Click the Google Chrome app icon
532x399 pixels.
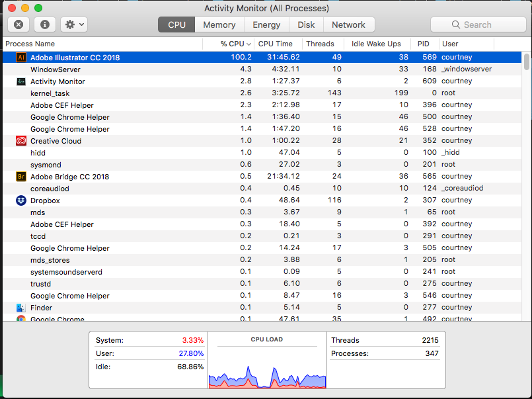[21, 318]
